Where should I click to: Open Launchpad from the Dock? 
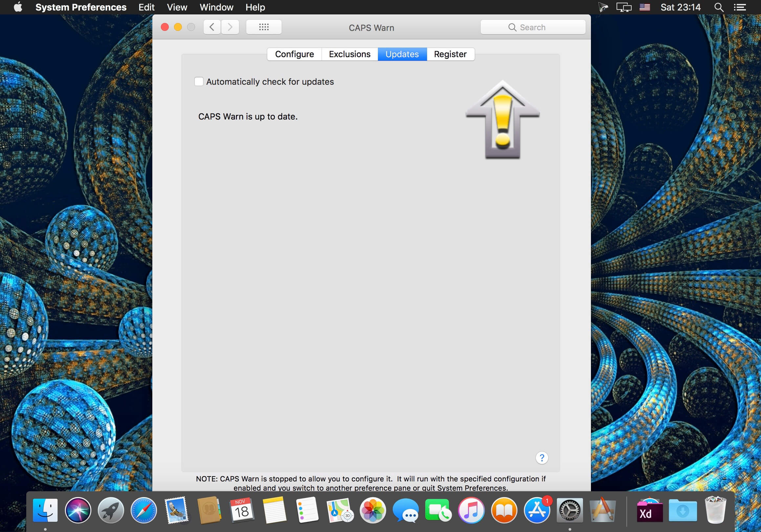click(111, 510)
